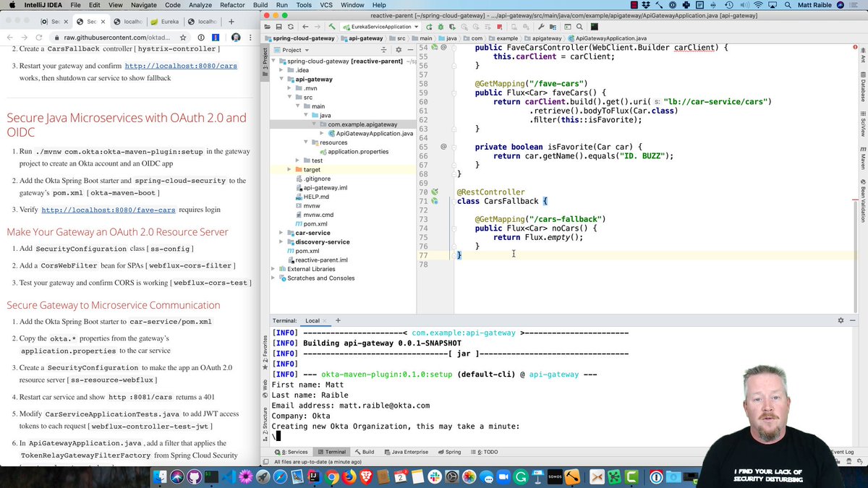868x488 pixels.
Task: Select HELP.md file in project tree
Action: [x=311, y=197]
